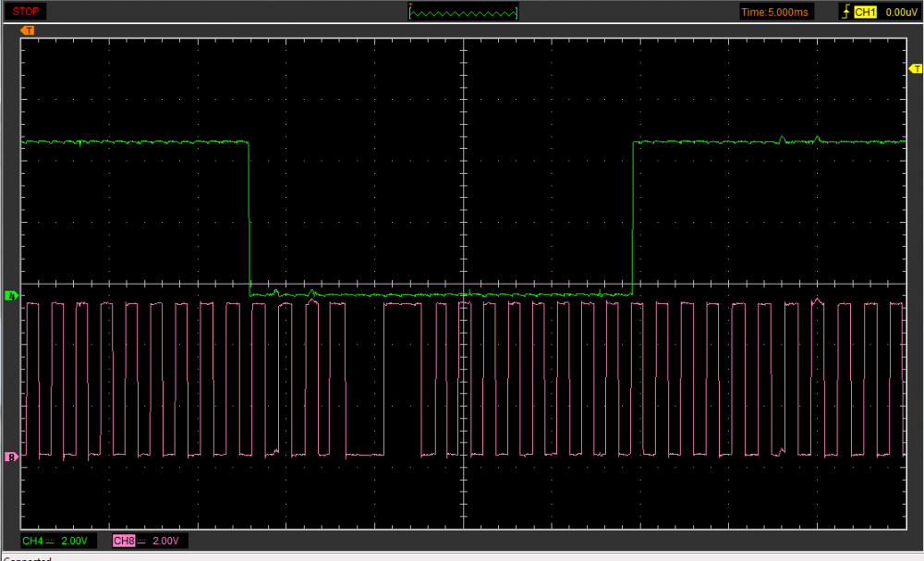Toggle the green CH4 channel label
Viewport: 924px width, 561px height.
pyautogui.click(x=32, y=541)
